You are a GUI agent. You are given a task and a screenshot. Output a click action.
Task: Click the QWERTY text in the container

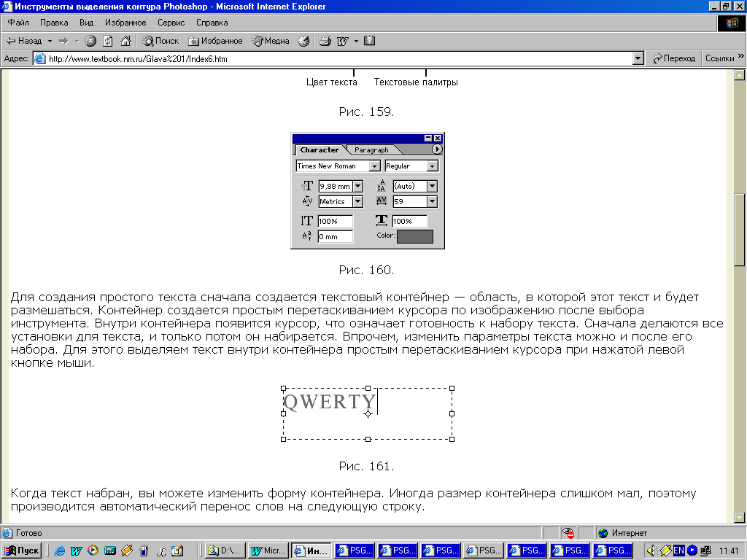tap(329, 402)
